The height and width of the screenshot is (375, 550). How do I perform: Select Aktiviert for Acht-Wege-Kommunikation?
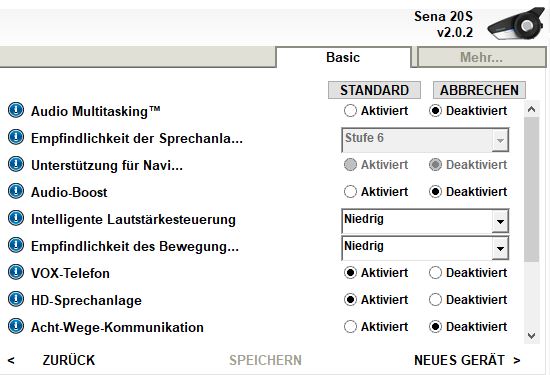(x=350, y=327)
